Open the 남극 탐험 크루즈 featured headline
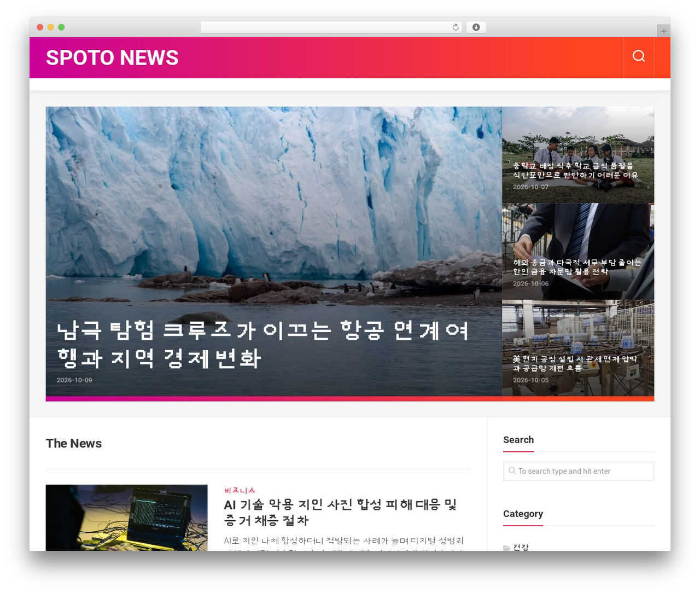Screen dimensions: 700x593 tap(262, 344)
